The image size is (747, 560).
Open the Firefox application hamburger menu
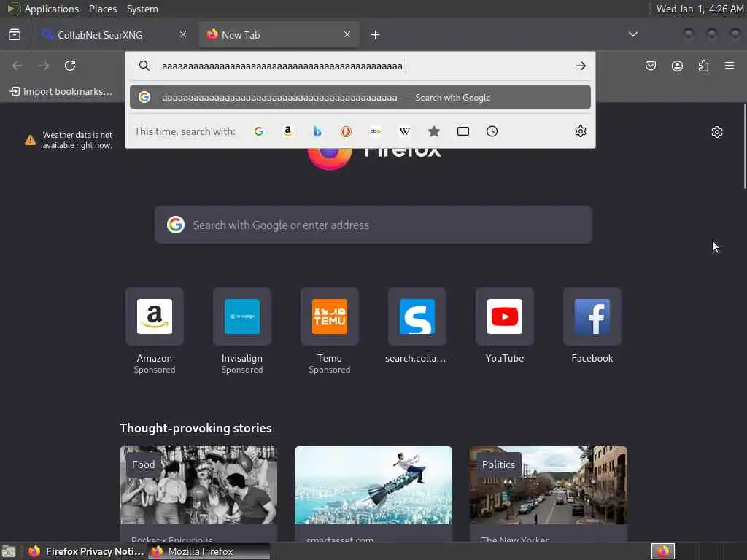(729, 65)
